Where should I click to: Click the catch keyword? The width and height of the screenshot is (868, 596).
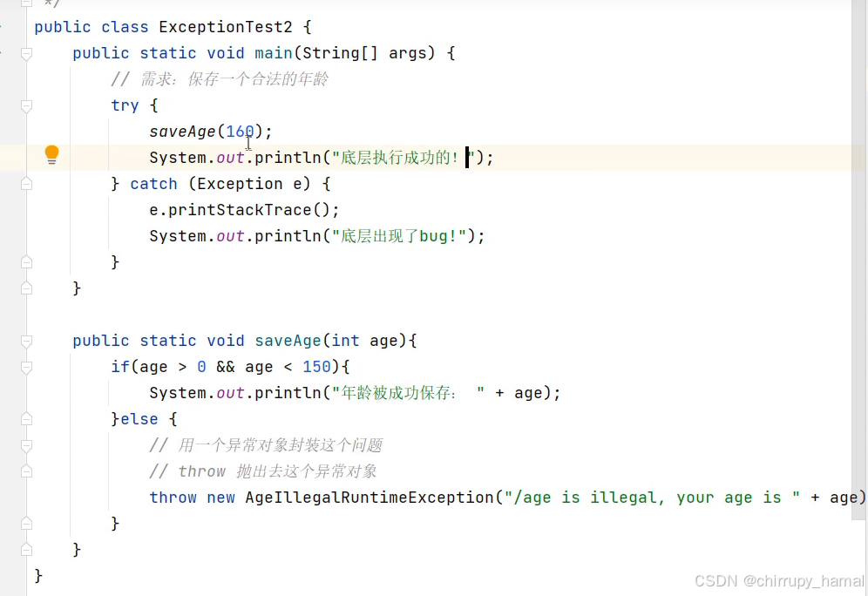(x=153, y=184)
